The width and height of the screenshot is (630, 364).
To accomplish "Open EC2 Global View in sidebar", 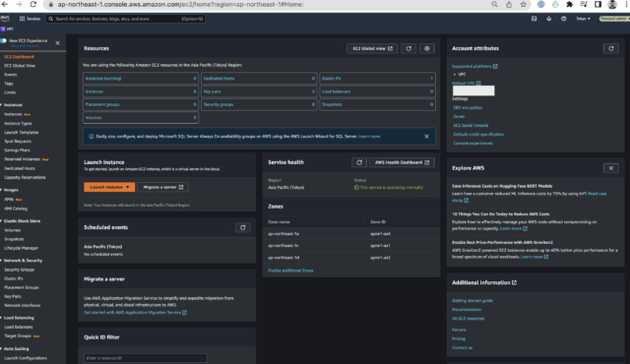I will (20, 65).
